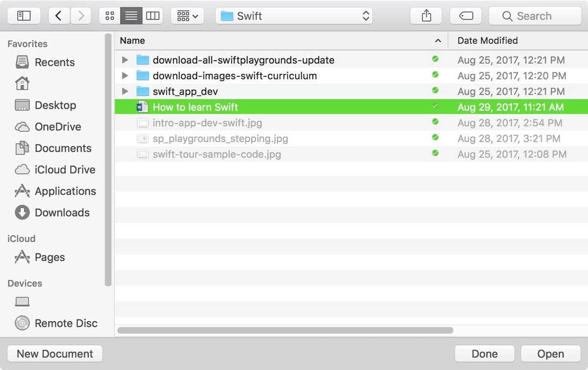Open iCloud Drive from the sidebar
Image resolution: width=588 pixels, height=370 pixels.
[x=65, y=170]
